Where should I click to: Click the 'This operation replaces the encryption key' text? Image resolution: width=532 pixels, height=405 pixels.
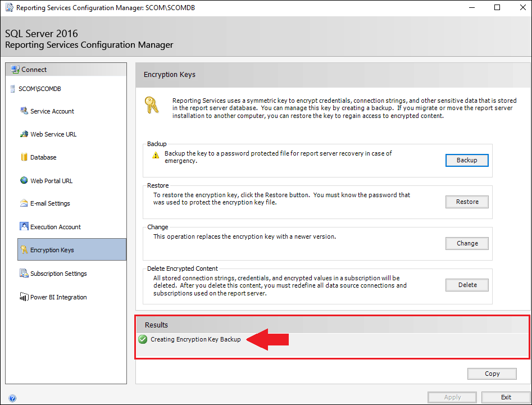[244, 236]
